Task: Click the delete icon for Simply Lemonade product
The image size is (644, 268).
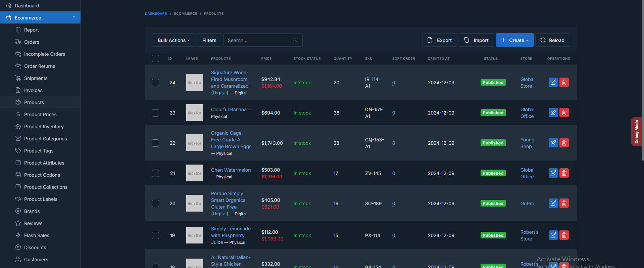Action: [x=564, y=235]
